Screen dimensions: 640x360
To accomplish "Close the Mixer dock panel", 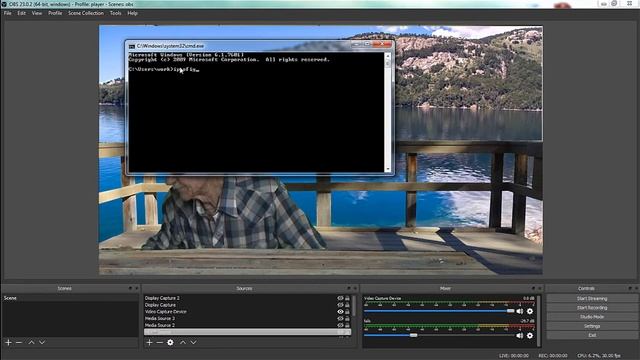I will tap(540, 288).
